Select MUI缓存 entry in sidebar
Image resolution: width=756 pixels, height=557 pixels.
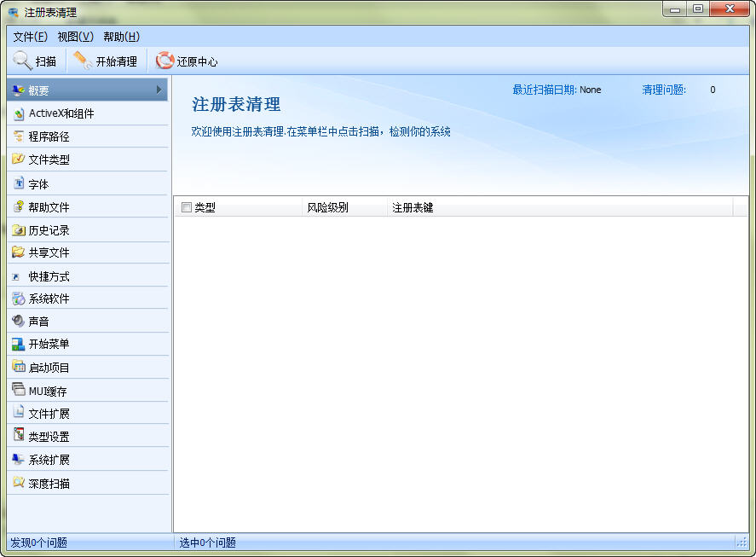pos(48,391)
